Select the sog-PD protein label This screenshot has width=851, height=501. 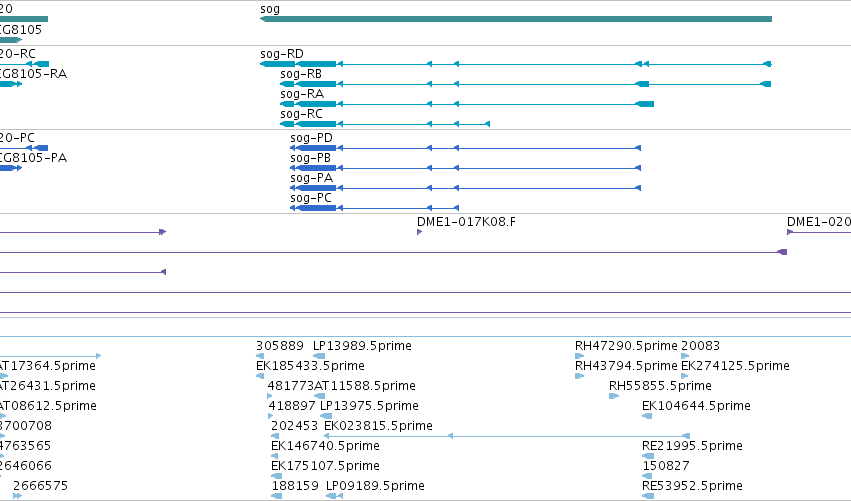[311, 138]
